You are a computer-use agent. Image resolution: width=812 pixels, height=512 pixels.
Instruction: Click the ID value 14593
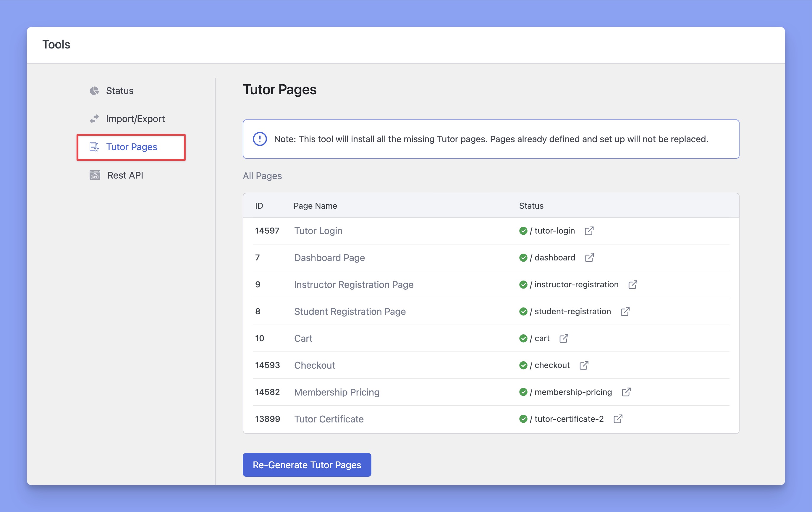pyautogui.click(x=267, y=365)
